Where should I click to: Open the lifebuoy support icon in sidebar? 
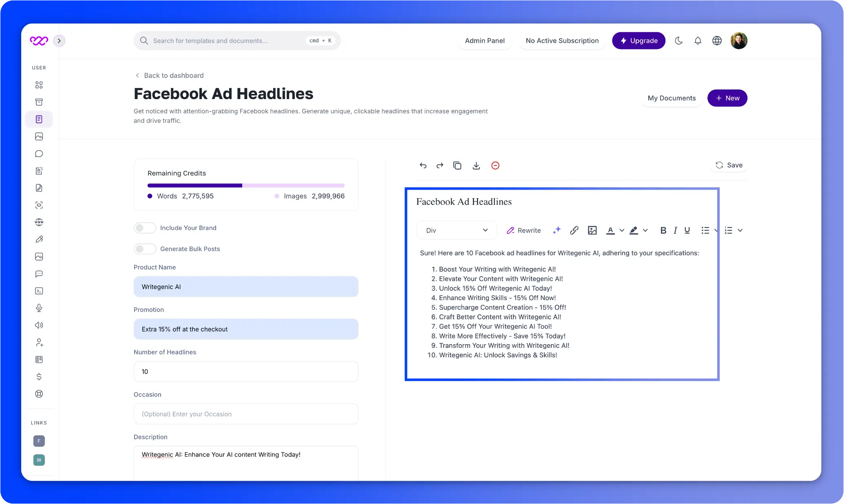(x=39, y=394)
